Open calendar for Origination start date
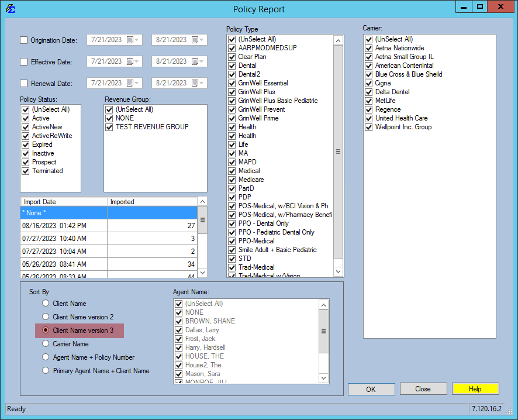518x420 pixels. [x=130, y=40]
